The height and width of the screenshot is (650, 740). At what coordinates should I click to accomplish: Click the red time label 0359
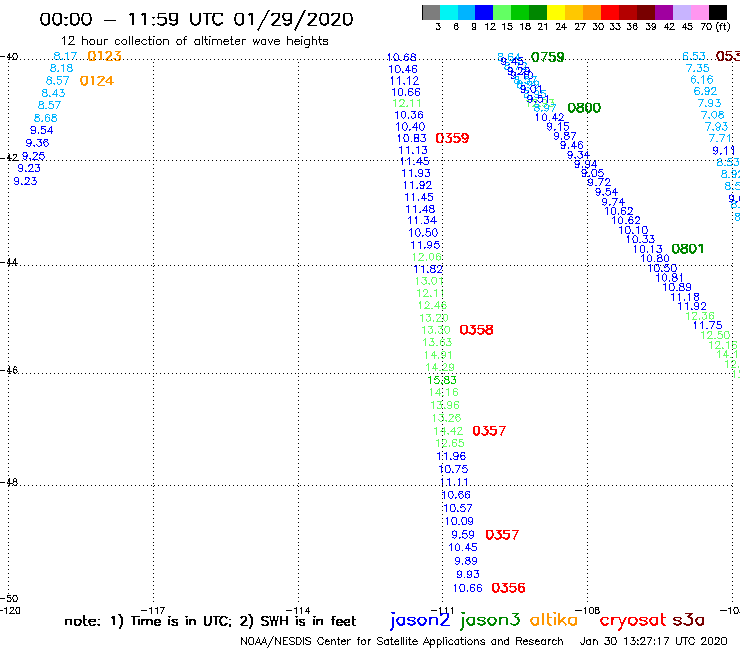[x=452, y=138]
